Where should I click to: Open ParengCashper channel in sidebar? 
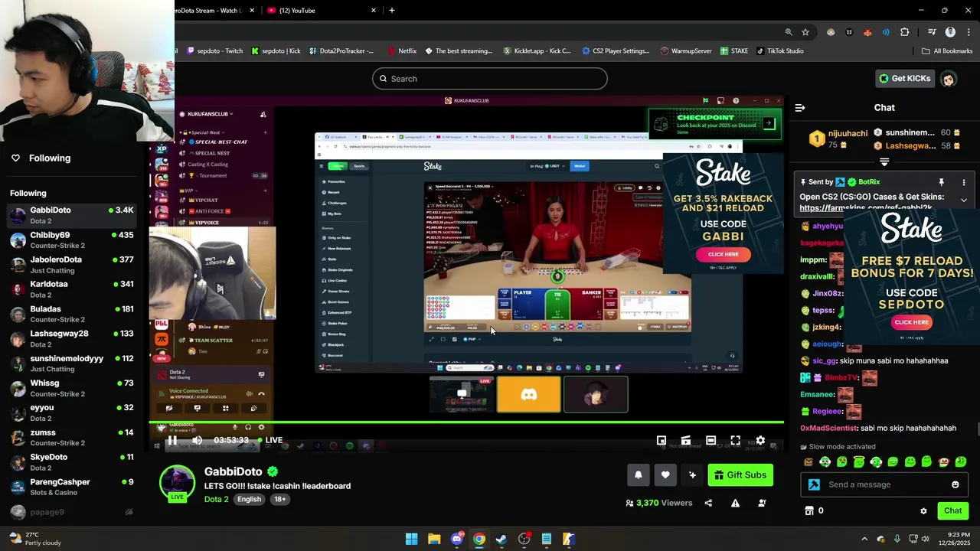(72, 487)
